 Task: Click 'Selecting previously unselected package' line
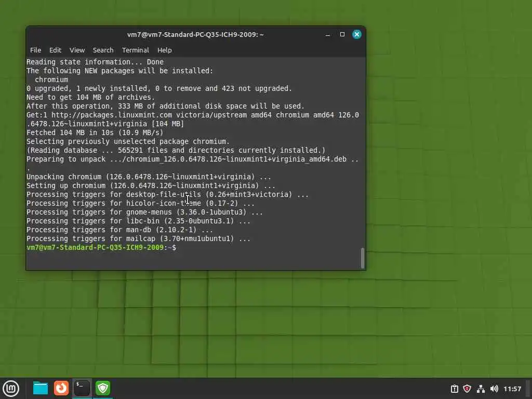click(128, 141)
